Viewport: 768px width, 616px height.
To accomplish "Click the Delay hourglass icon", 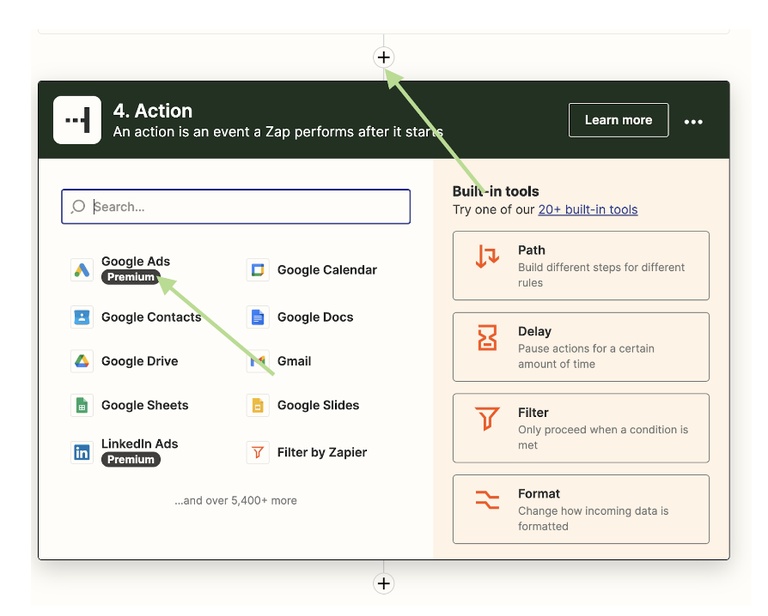I will click(x=487, y=338).
